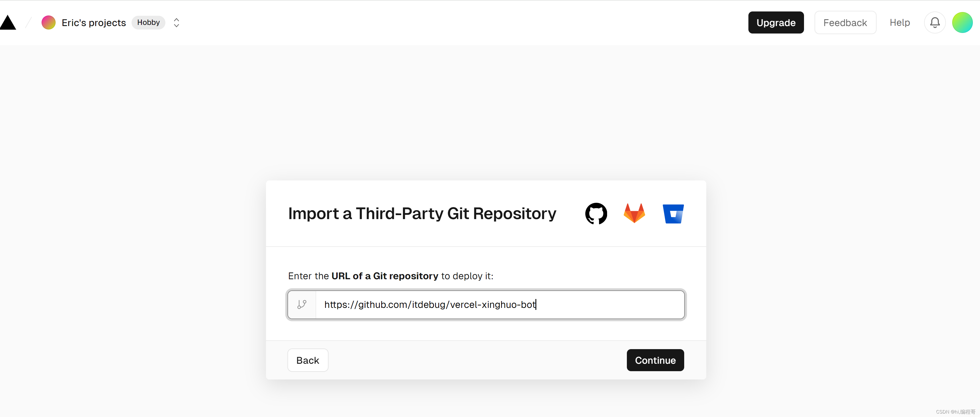Click the slash breadcrumb separator
Screen dimensions: 980x417
tap(29, 23)
